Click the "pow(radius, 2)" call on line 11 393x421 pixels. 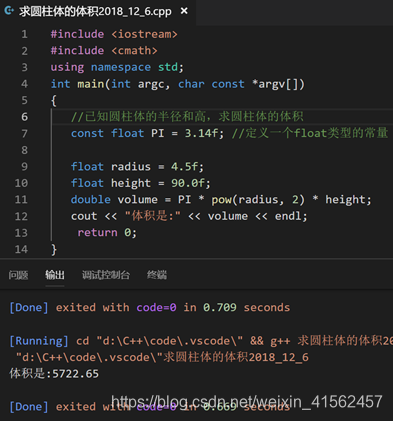pyautogui.click(x=258, y=200)
